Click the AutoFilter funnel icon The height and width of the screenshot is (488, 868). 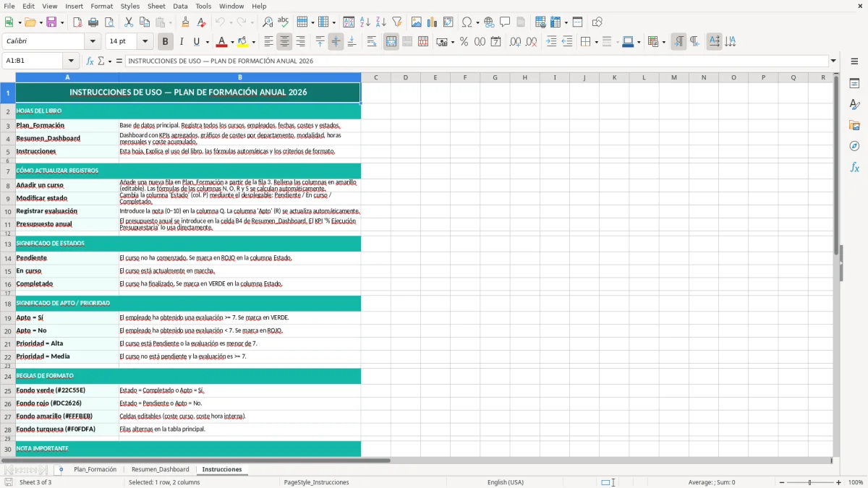[x=397, y=22]
